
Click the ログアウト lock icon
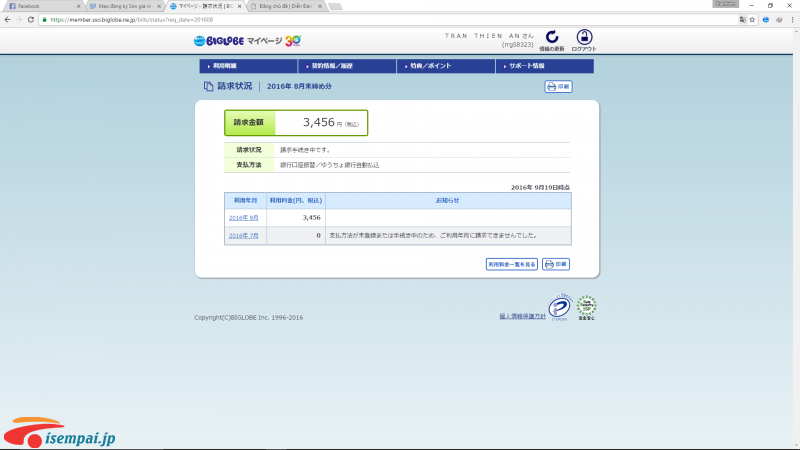585,37
